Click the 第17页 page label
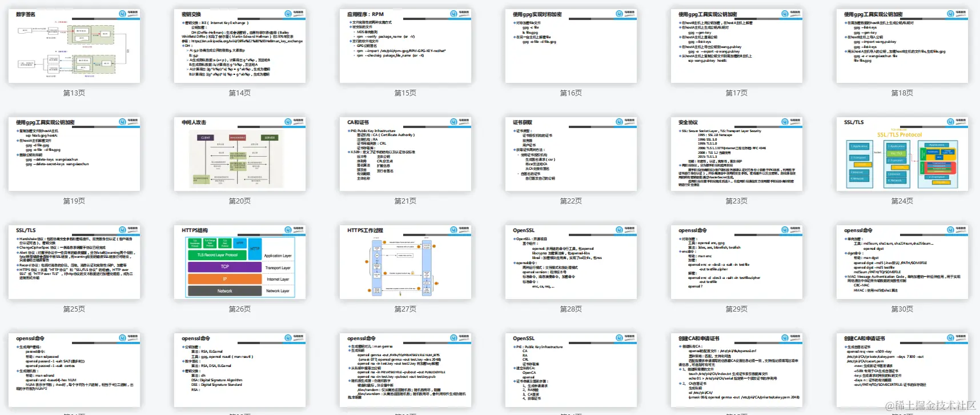Screen dimensions: 980x415 [x=737, y=93]
